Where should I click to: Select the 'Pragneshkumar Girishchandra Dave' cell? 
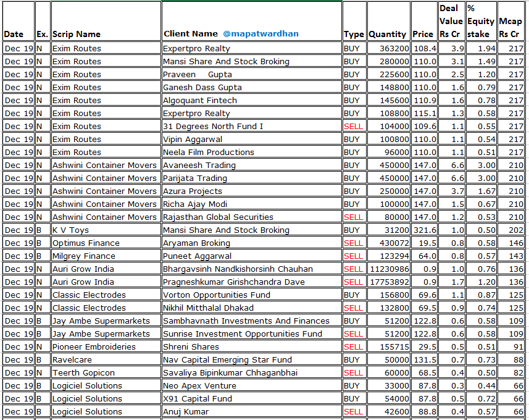point(252,282)
